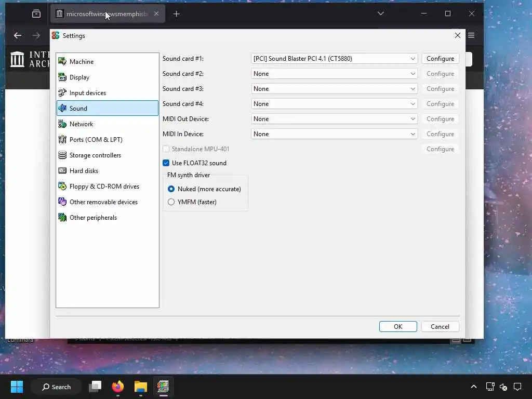The image size is (532, 399).
Task: Click the browser tab list chevron
Action: click(x=381, y=14)
